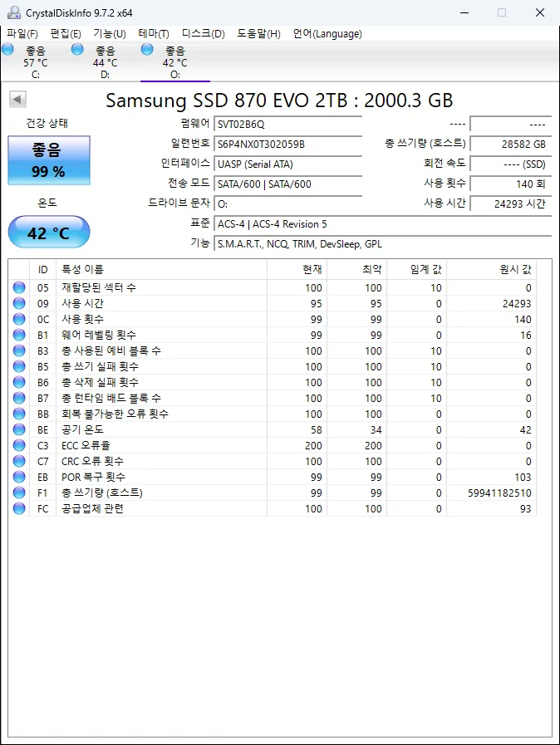Select the 총 런타임 배드 블록 수 attribute name
The width and height of the screenshot is (560, 745).
pos(111,398)
